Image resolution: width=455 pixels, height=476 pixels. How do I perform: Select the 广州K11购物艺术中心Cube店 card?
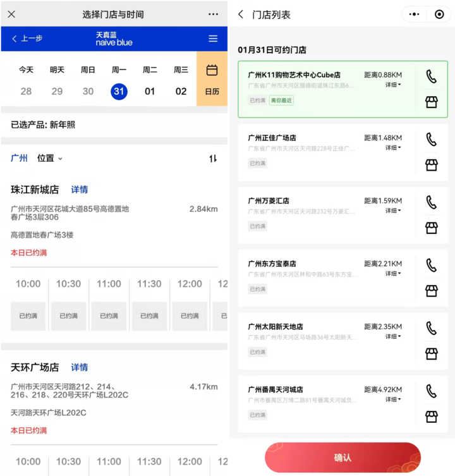[343, 89]
